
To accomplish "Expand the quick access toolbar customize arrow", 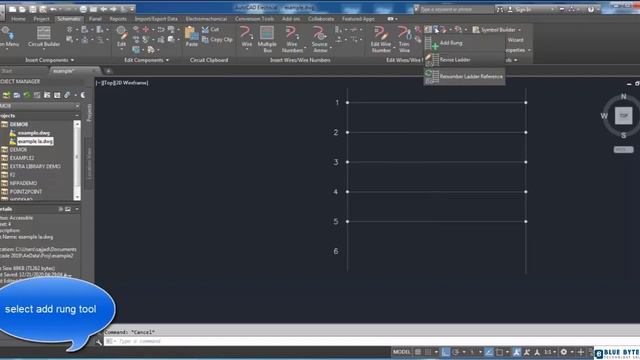I will 132,9.
